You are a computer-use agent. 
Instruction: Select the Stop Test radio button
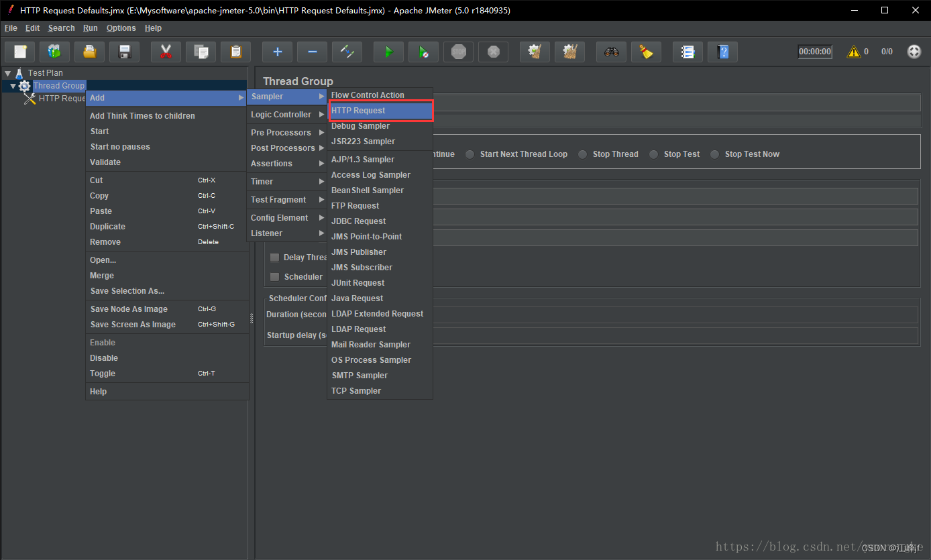coord(654,154)
